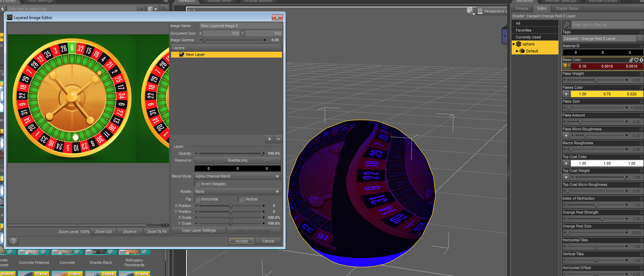The image size is (644, 276).
Task: Add a new layer with plus button
Action: [270, 139]
